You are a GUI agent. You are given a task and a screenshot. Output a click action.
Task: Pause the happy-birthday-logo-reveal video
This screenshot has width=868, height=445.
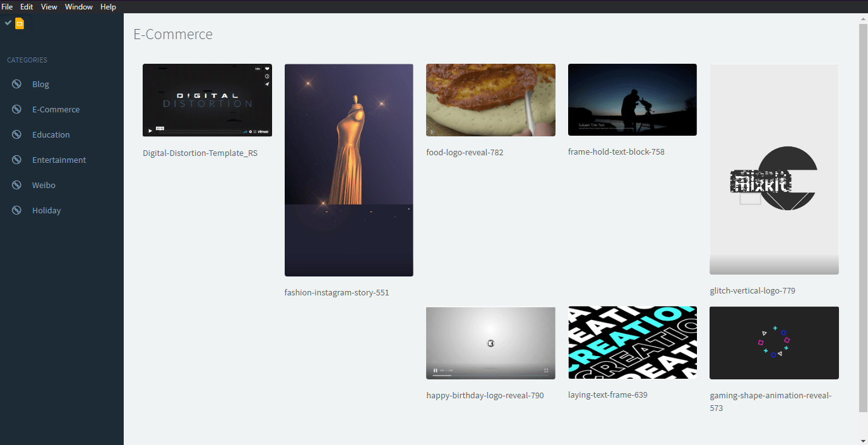pos(436,371)
